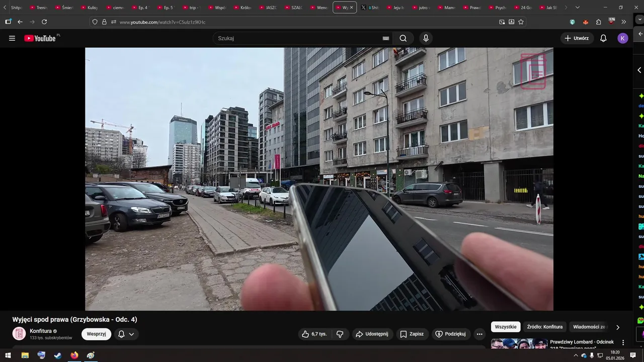The image size is (644, 362).
Task: Open side panel dropdown chevron at top
Action: click(640, 20)
